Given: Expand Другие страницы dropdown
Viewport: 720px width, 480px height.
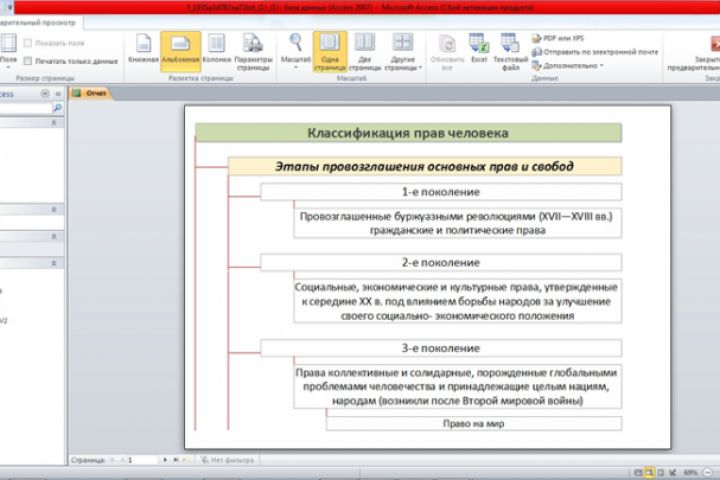Looking at the screenshot, I should 403,52.
